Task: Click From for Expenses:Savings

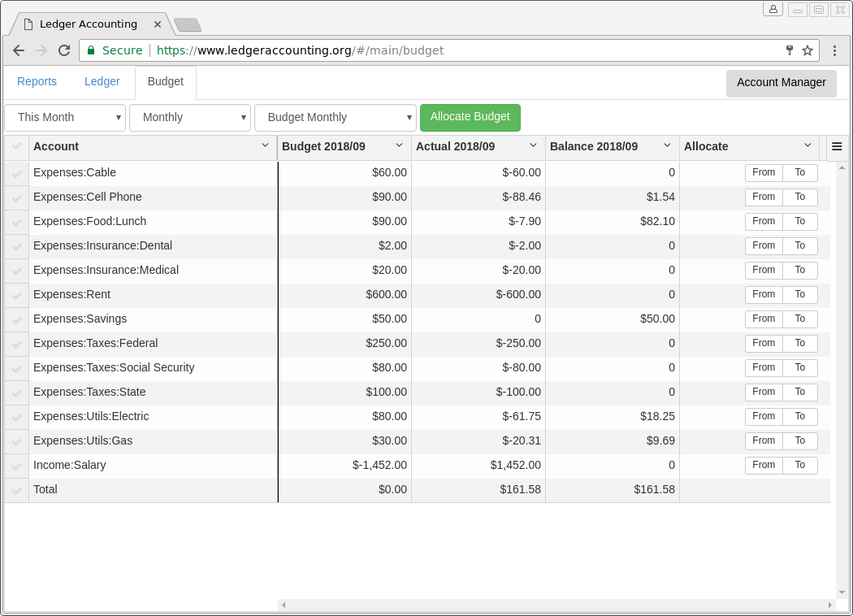Action: [x=763, y=319]
